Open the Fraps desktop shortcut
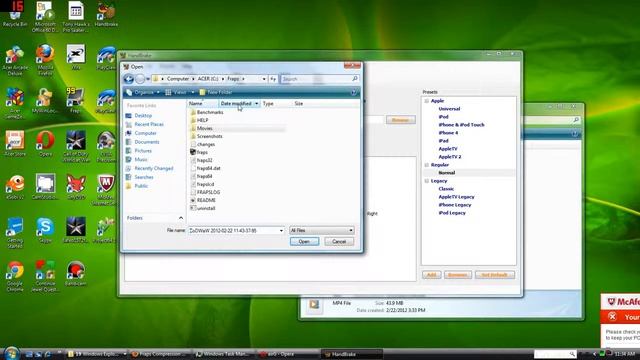 point(75,100)
